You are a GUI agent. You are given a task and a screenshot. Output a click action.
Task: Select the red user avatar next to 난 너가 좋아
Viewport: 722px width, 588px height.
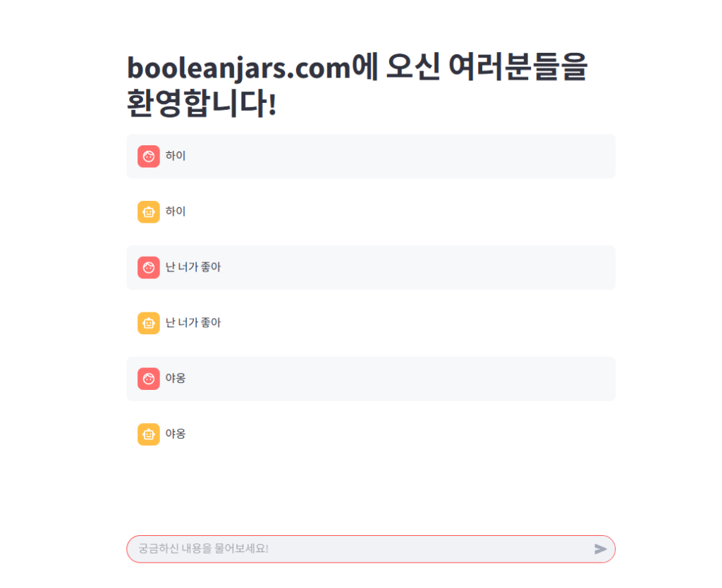coord(148,267)
